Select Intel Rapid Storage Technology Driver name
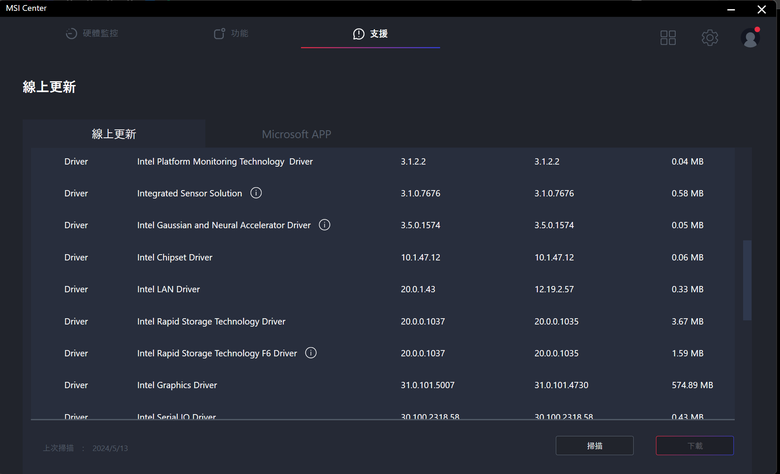 (x=211, y=322)
